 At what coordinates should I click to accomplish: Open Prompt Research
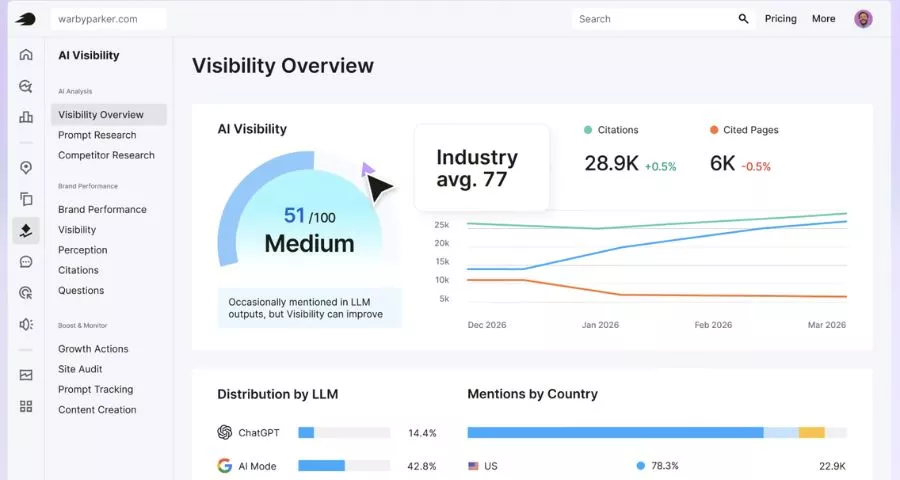point(97,135)
